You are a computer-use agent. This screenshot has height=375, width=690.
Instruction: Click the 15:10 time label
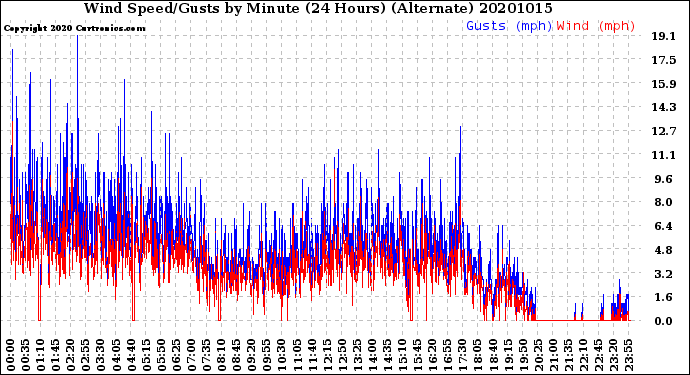click(402, 355)
